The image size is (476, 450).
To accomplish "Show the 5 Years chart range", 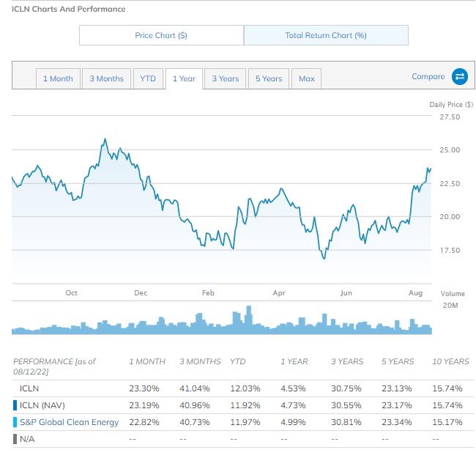I will [x=269, y=78].
